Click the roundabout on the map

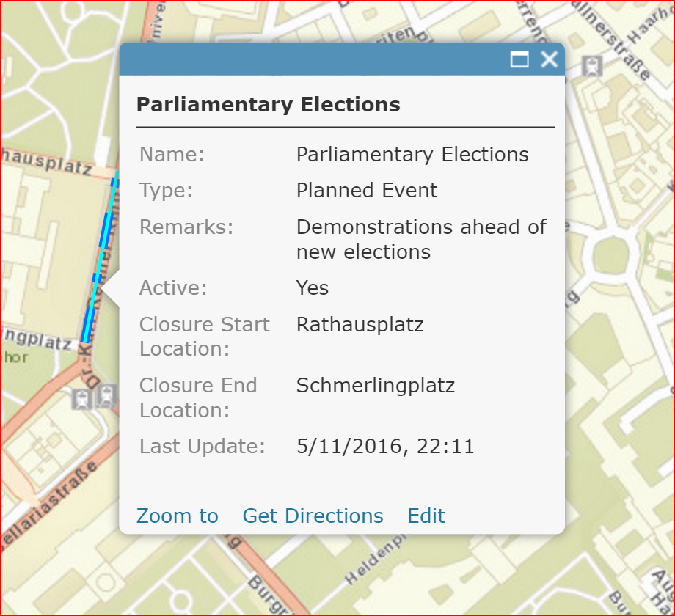pos(611,257)
